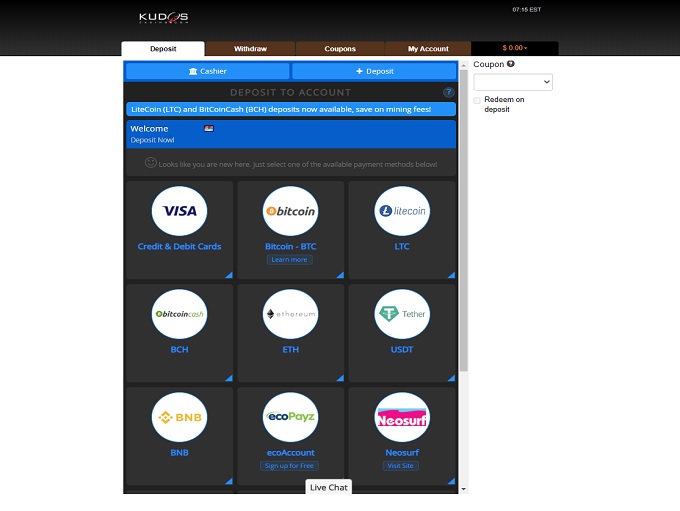Choose the Bitcoin logo payment option
This screenshot has width=680, height=511.
click(x=291, y=211)
